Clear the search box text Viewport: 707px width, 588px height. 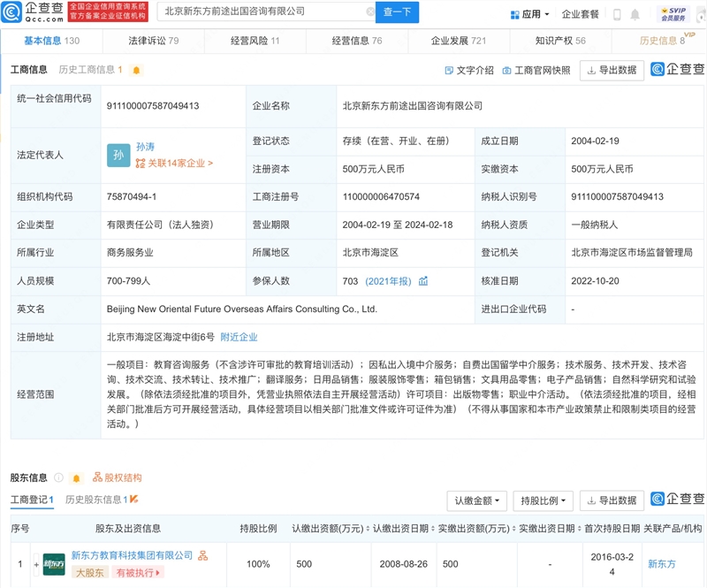370,11
